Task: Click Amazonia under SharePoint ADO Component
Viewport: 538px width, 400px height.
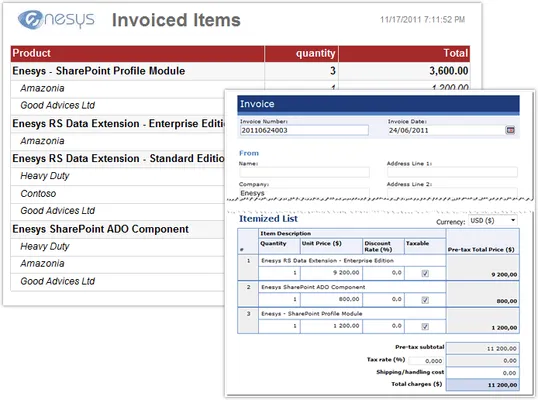Action: click(x=42, y=263)
